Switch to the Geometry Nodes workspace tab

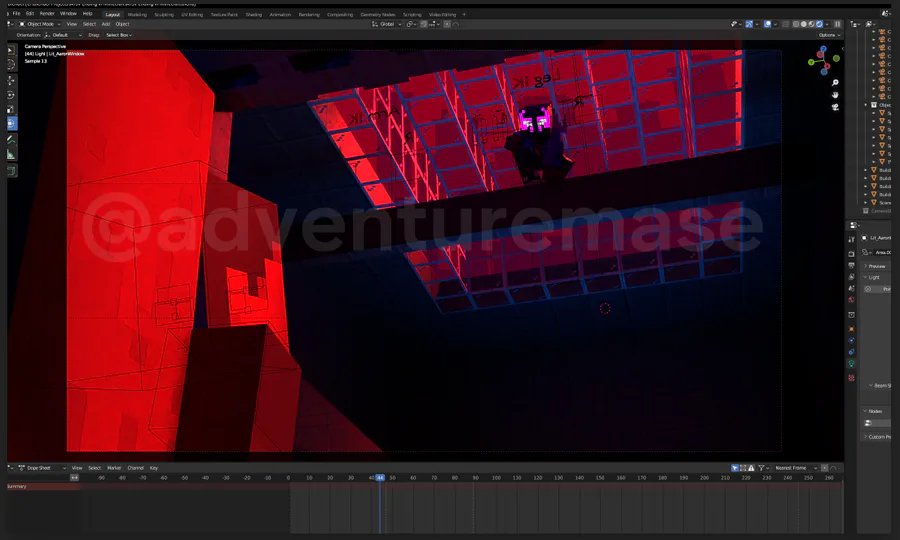point(378,14)
